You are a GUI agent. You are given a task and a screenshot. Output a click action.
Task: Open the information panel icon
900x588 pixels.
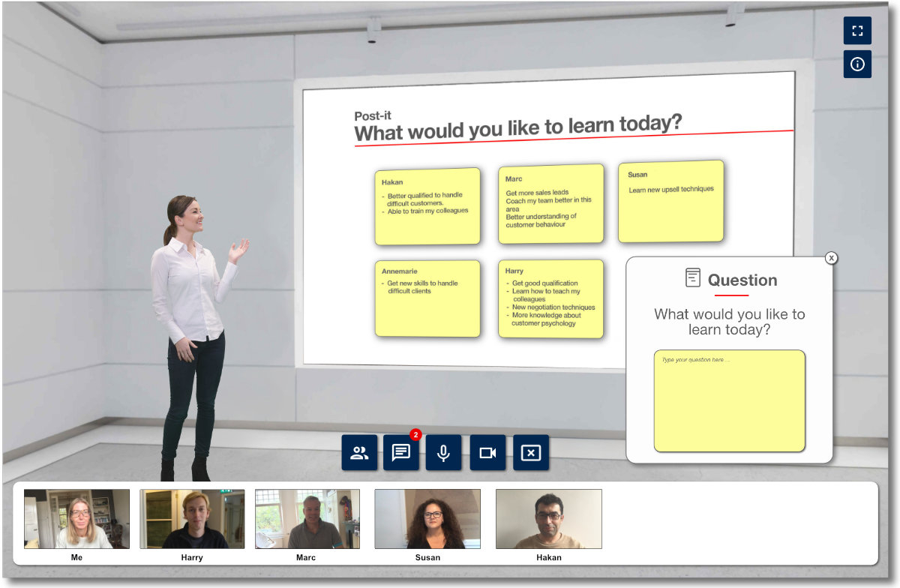[857, 64]
